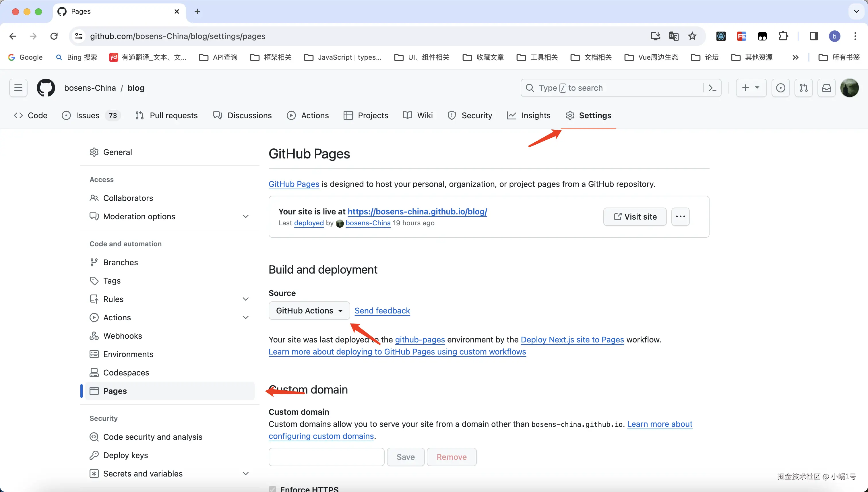
Task: Click the Visit site button
Action: point(635,217)
